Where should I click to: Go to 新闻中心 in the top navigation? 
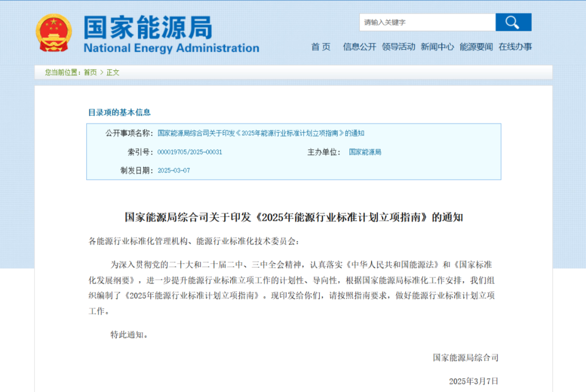(437, 47)
